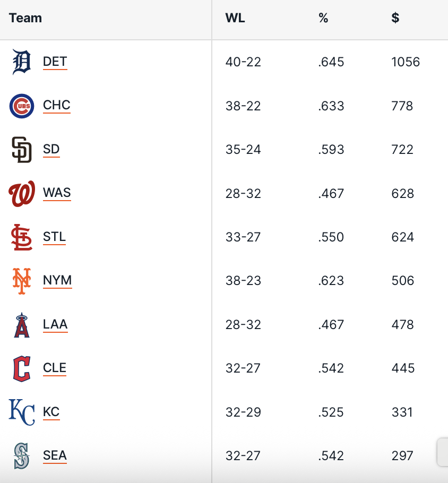Click the Team column header

point(25,18)
